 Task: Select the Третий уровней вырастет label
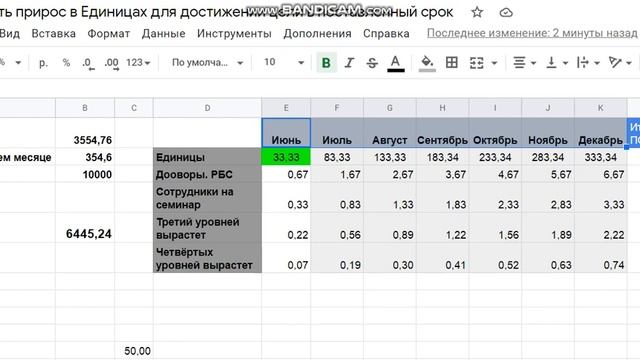(207, 228)
